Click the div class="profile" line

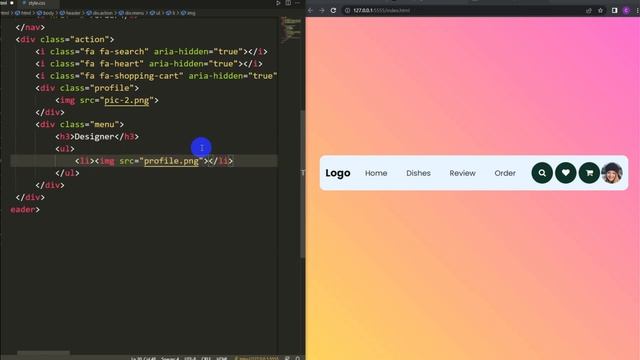(x=87, y=88)
